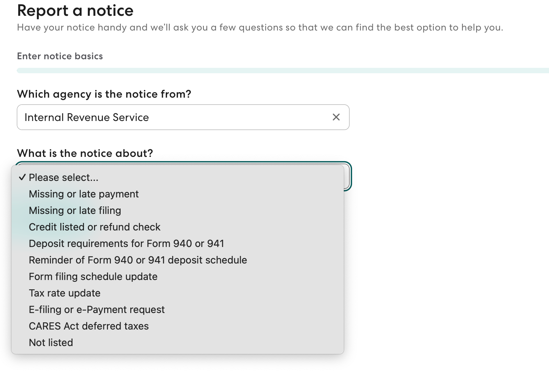The image size is (549, 392).
Task: Select "CARES Act deferred taxes" option
Action: pyautogui.click(x=89, y=326)
